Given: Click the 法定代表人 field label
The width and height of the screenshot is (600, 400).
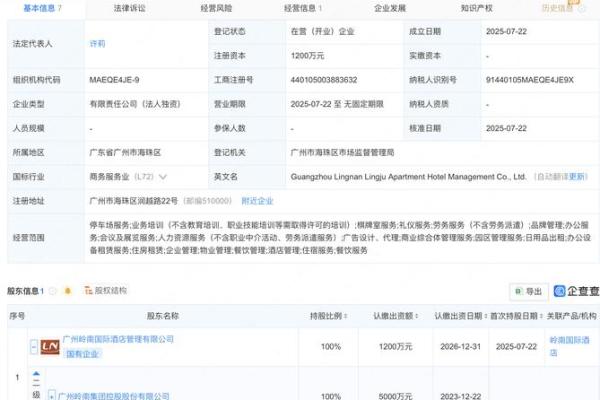Looking at the screenshot, I should coord(32,44).
